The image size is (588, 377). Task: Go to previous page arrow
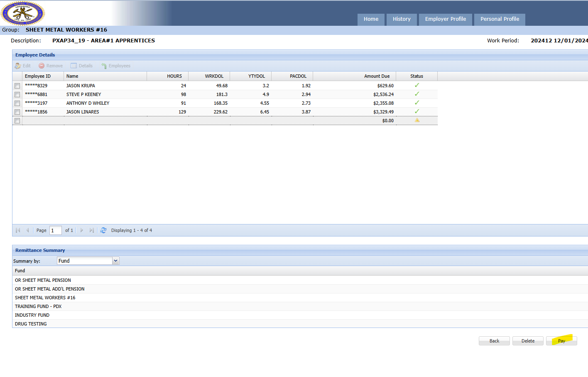coord(27,230)
